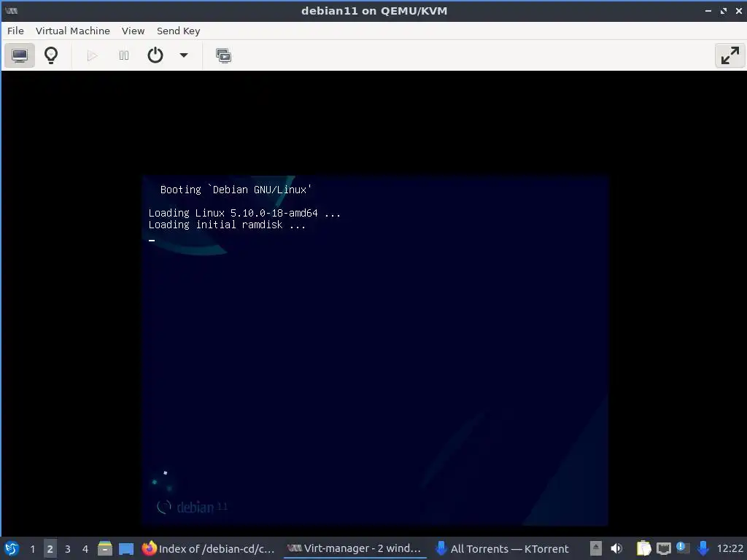The width and height of the screenshot is (747, 560).
Task: Switch to virtual desktop 4
Action: [x=85, y=549]
